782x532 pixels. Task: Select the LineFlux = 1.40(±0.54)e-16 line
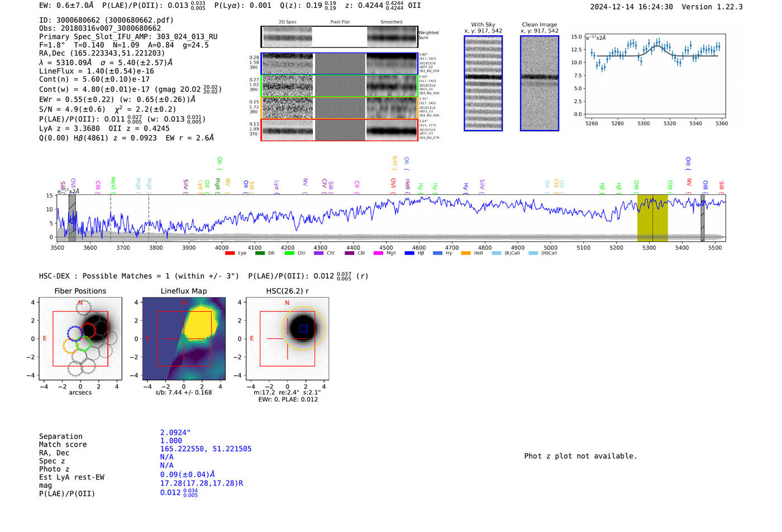pyautogui.click(x=97, y=71)
